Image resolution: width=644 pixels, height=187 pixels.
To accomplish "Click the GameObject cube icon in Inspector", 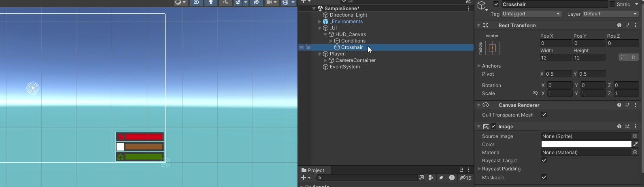I will 481,5.
